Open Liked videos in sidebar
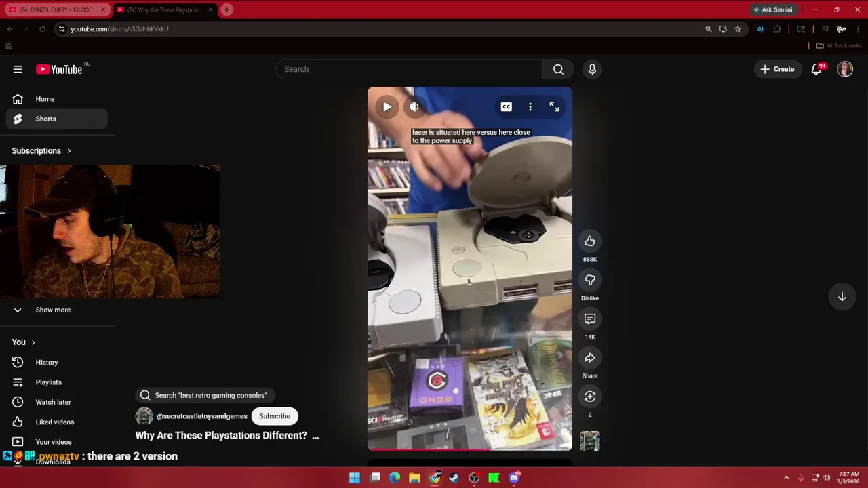Viewport: 868px width, 488px height. pyautogui.click(x=57, y=422)
